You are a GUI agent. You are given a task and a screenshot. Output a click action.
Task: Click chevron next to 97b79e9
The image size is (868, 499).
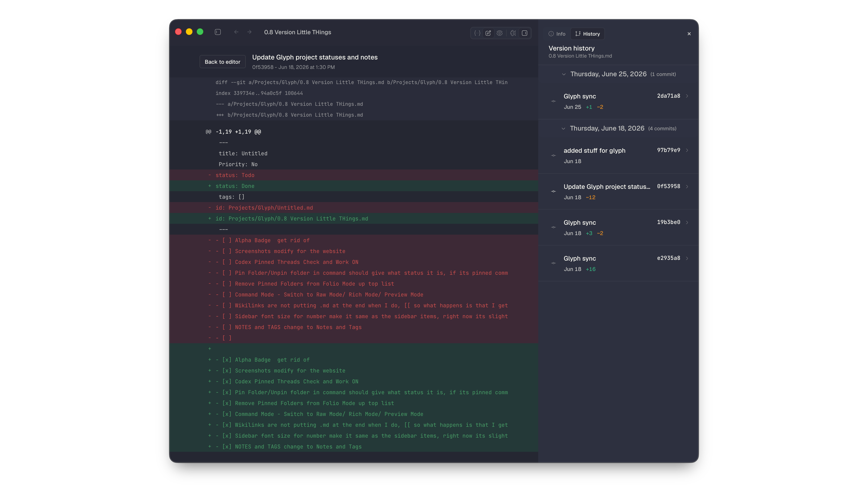click(x=687, y=150)
